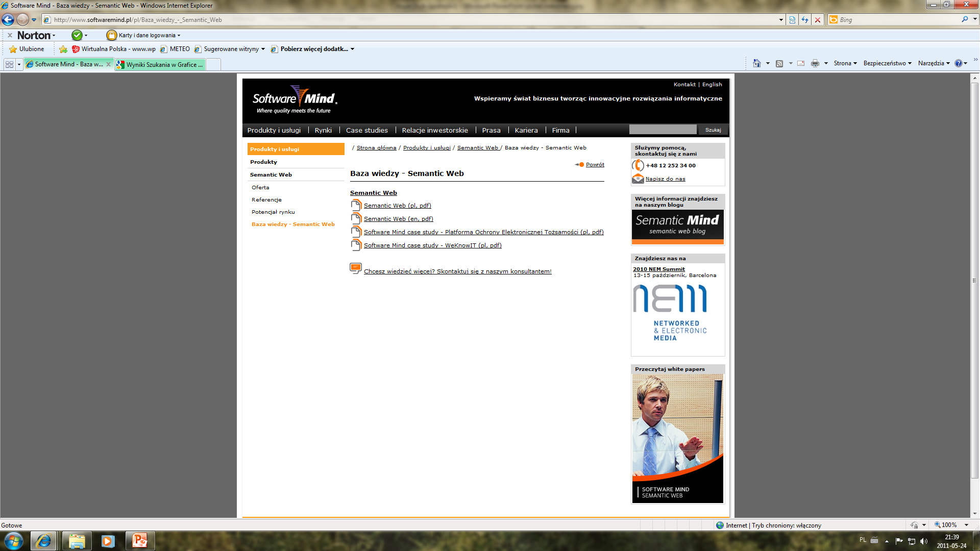
Task: Select Potencjał rynku in the sidebar
Action: [x=273, y=212]
